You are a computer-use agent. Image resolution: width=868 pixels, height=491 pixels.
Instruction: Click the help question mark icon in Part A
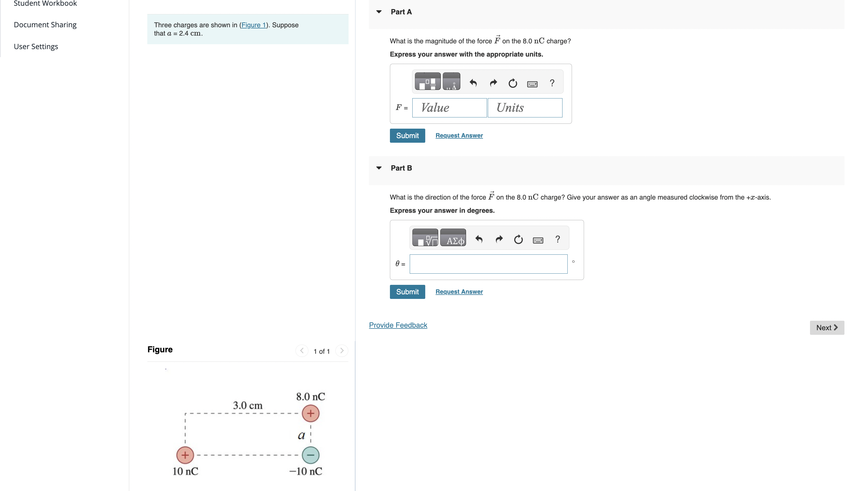click(x=552, y=83)
